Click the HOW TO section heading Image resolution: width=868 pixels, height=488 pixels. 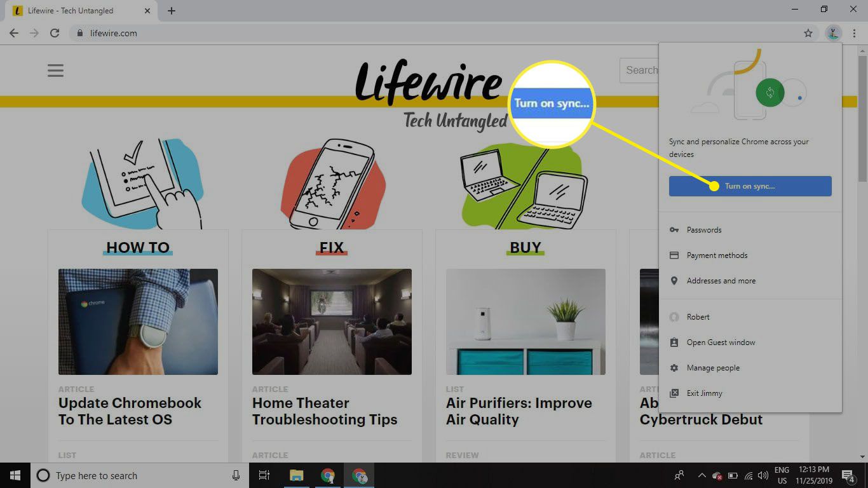(x=138, y=247)
